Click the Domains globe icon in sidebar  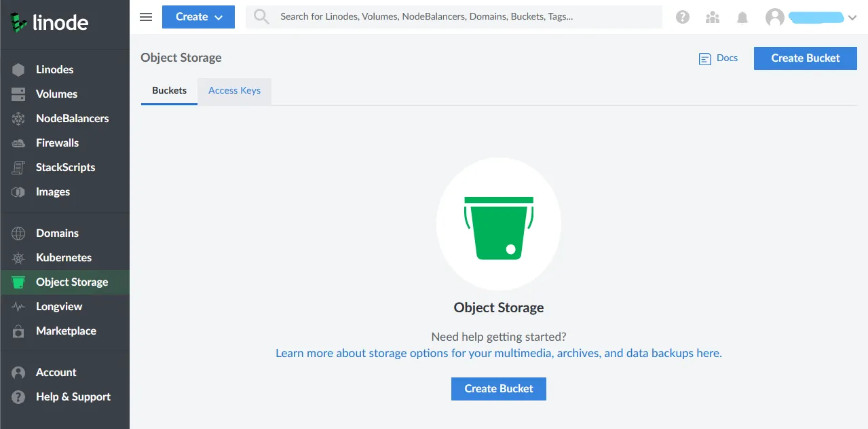(18, 233)
